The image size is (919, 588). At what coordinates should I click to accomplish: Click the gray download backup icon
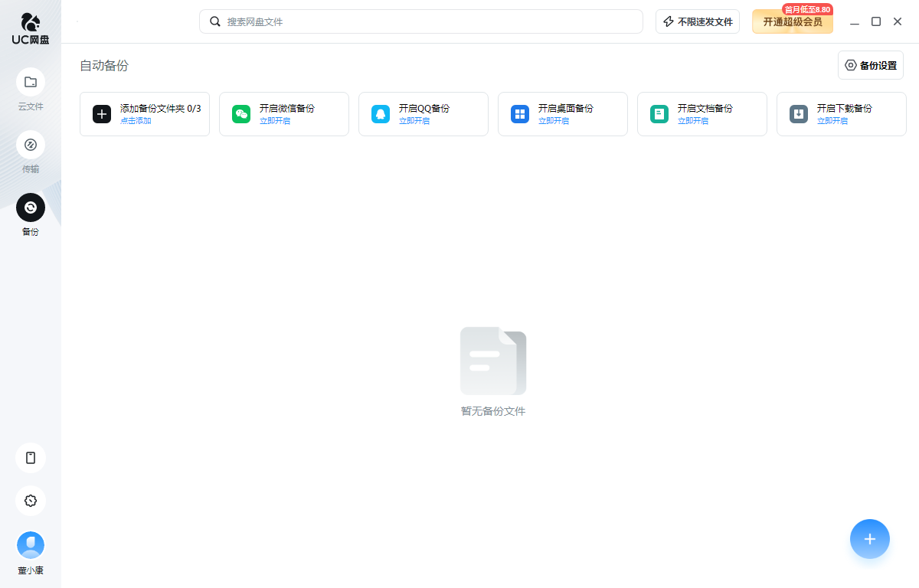799,114
